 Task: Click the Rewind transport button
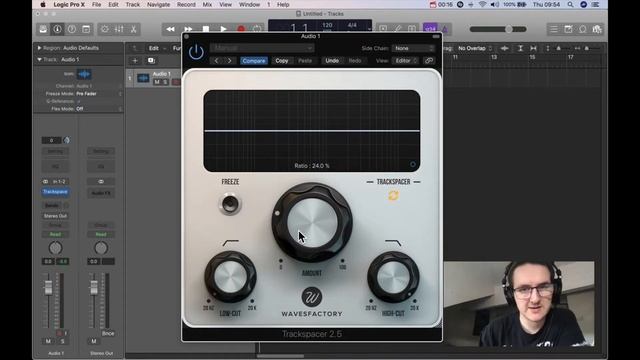click(170, 29)
